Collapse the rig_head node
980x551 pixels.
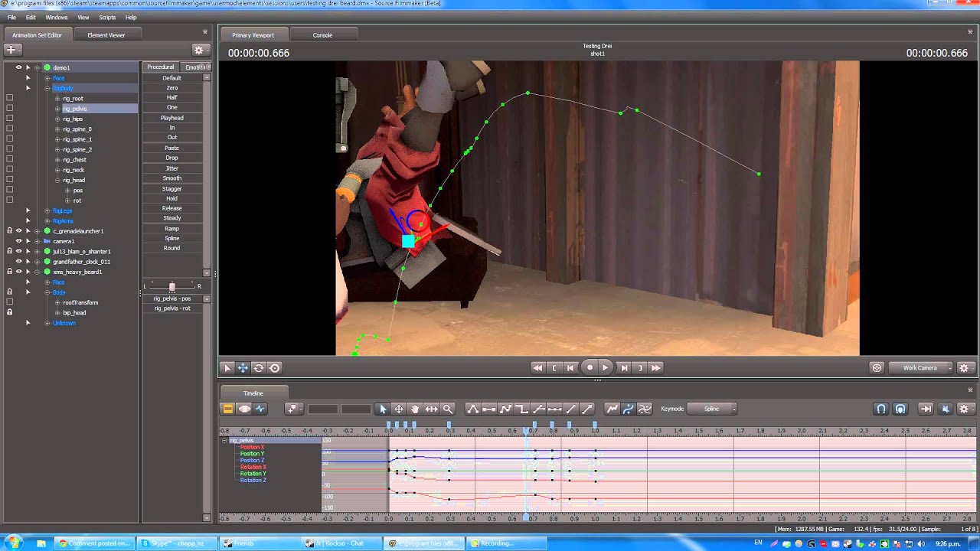coord(57,180)
